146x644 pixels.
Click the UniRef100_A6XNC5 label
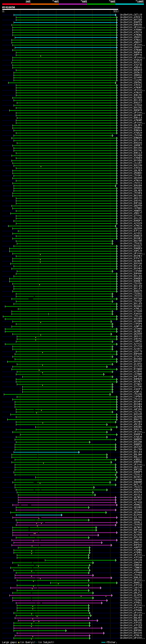pyautogui.click(x=131, y=261)
